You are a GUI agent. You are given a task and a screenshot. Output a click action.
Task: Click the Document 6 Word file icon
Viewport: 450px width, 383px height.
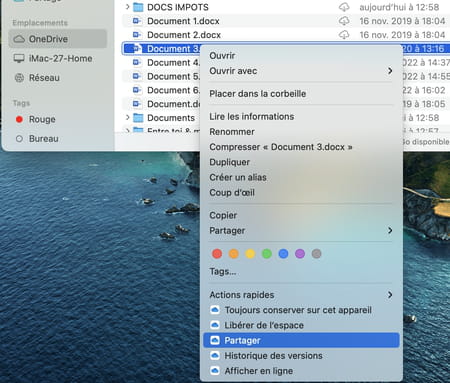[x=136, y=90]
